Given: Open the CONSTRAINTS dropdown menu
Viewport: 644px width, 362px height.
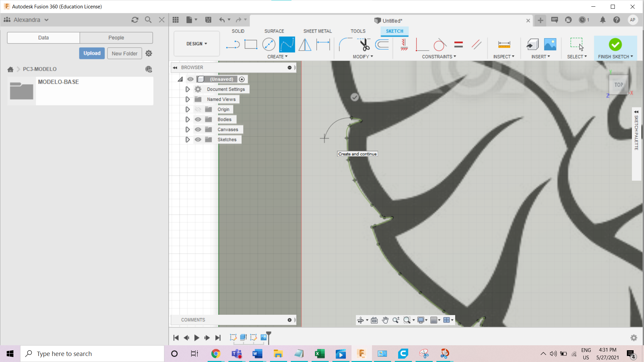Looking at the screenshot, I should point(439,57).
